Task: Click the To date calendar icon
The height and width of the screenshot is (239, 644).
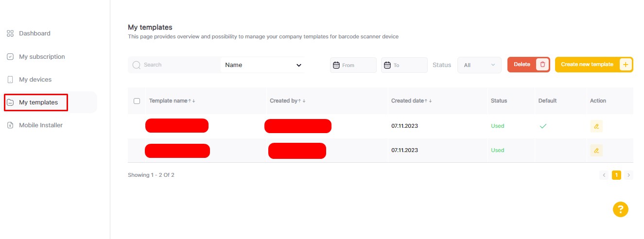Action: (x=387, y=65)
